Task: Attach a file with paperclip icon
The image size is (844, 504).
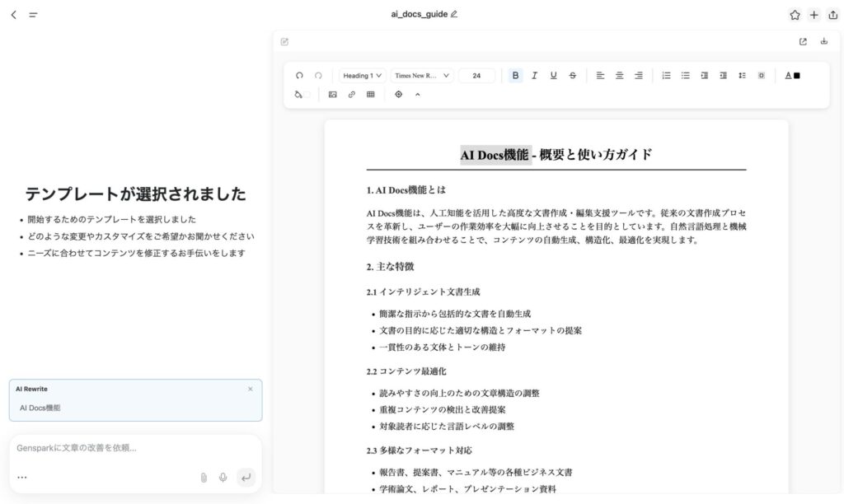Action: pyautogui.click(x=204, y=478)
